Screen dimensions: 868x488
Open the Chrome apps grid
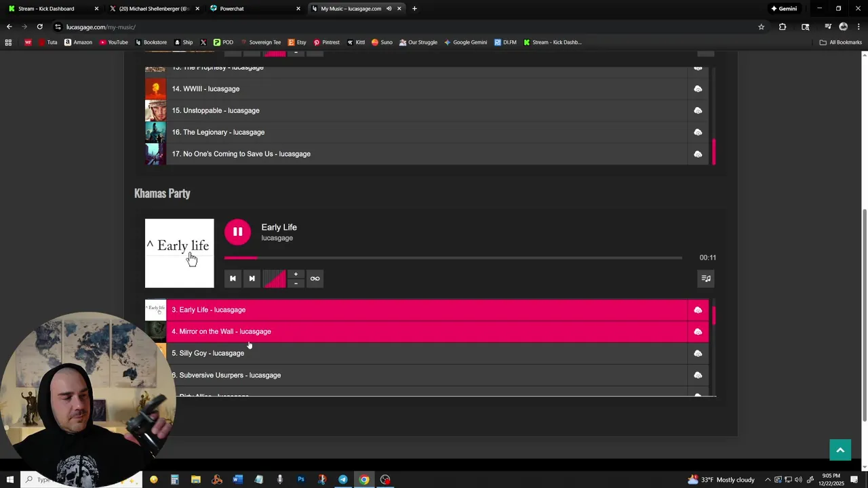click(x=8, y=42)
